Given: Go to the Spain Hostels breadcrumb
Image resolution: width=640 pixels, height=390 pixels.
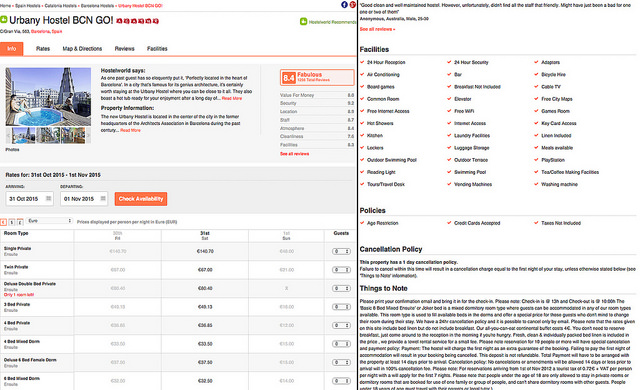Looking at the screenshot, I should click(x=28, y=6).
